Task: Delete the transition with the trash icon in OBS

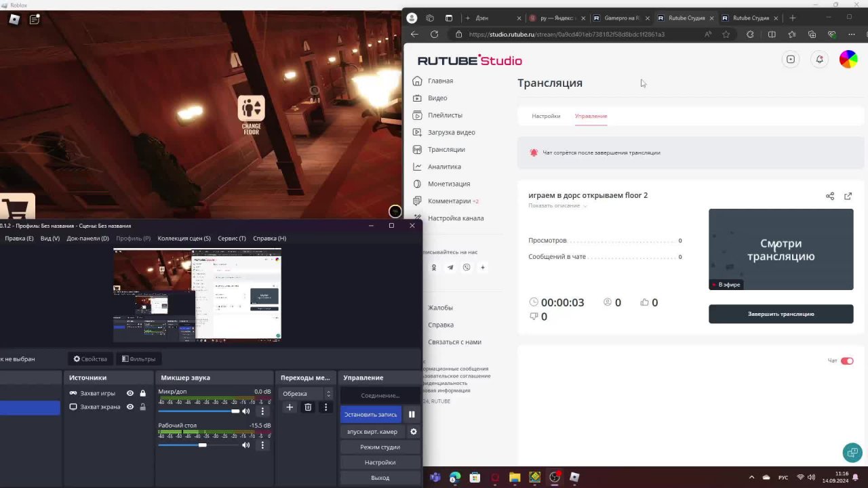Action: tap(308, 407)
